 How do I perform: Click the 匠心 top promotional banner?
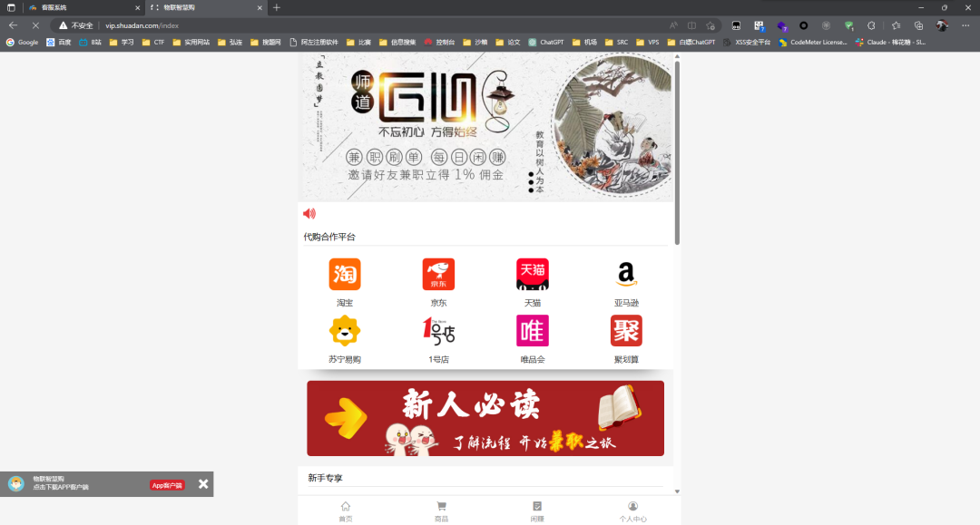tap(485, 127)
